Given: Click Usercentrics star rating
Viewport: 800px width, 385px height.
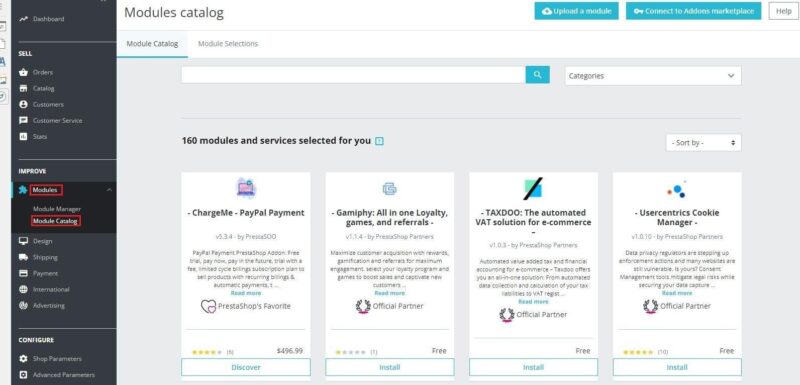Looking at the screenshot, I should [x=638, y=352].
